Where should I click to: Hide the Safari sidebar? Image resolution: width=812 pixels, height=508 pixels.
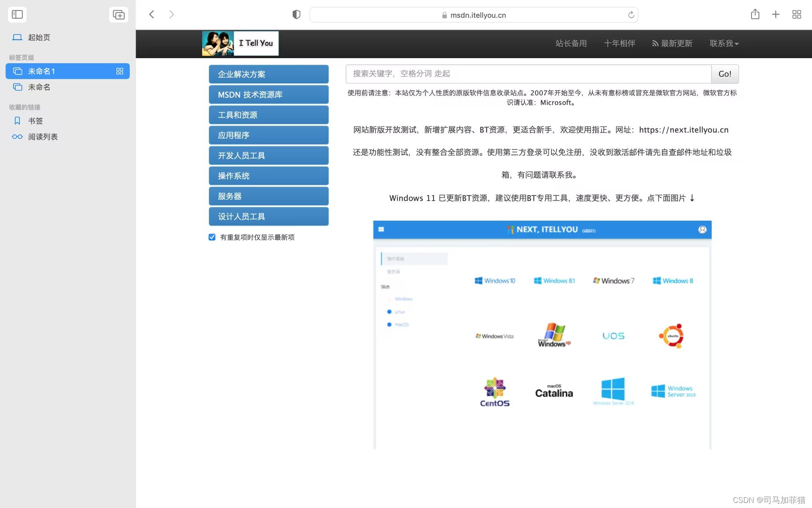17,14
